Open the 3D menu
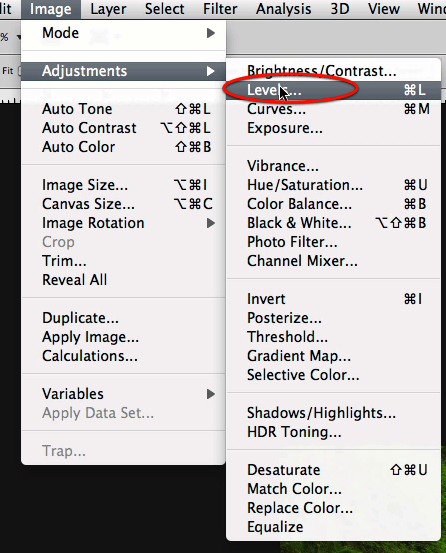The image size is (446, 553). pos(340,9)
